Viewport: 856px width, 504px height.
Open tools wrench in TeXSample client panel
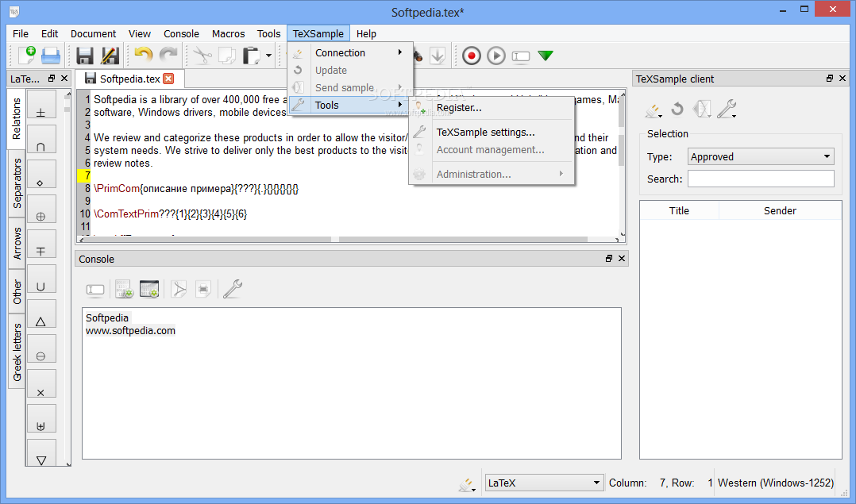click(727, 110)
